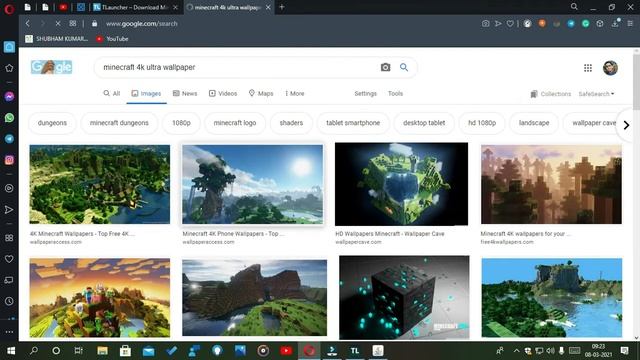Filter by the shaders chip
Screen dimensions: 640x360
(291, 123)
